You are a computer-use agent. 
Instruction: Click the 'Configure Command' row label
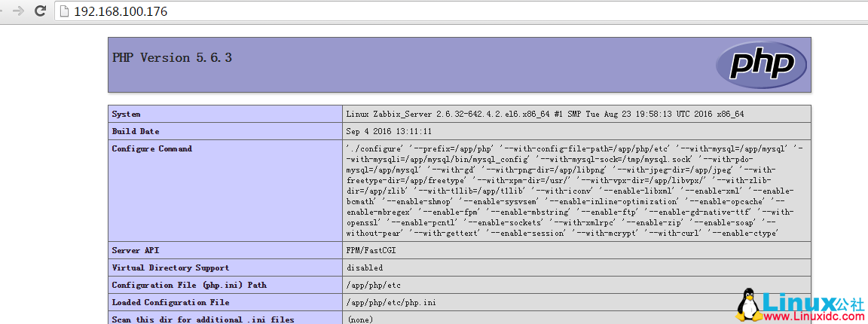point(151,148)
